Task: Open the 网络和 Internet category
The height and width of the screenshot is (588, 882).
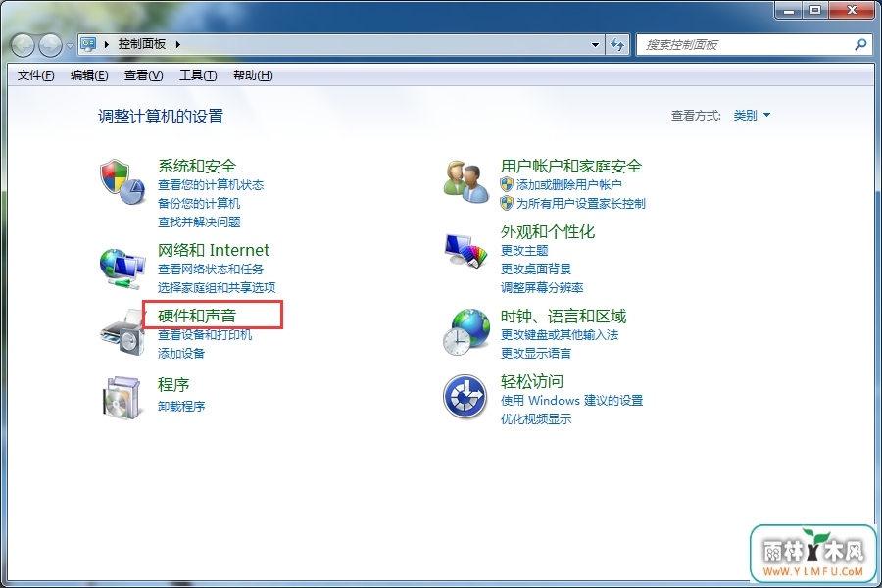Action: click(214, 250)
